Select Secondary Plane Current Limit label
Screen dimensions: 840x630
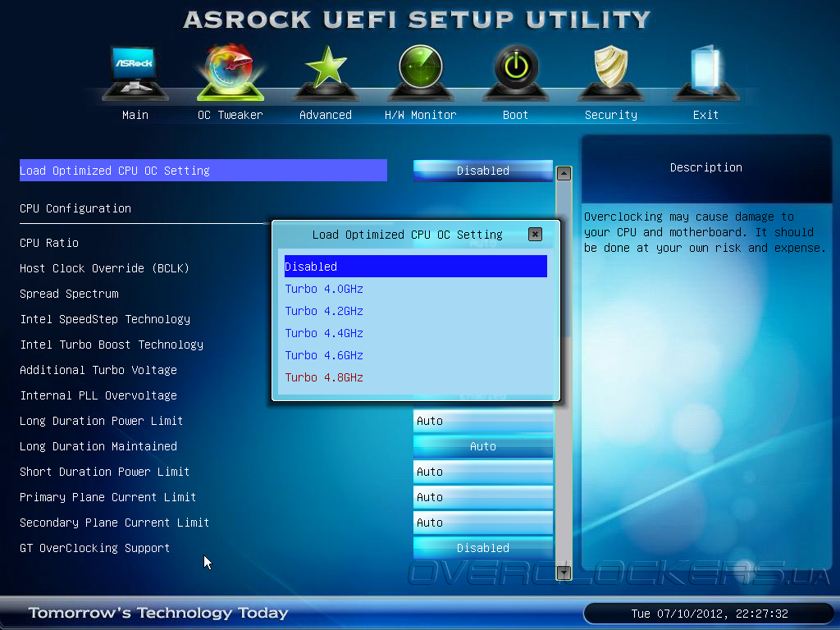[114, 523]
